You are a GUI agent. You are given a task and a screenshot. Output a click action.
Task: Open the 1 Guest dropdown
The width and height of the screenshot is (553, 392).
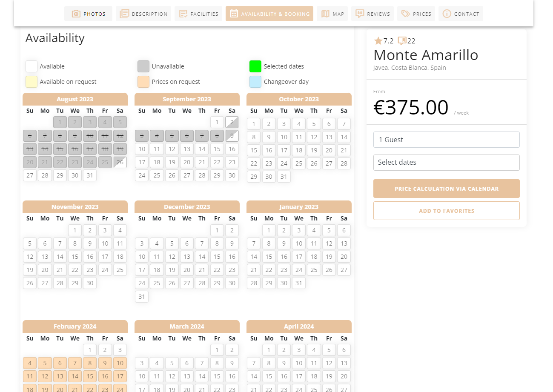[x=447, y=140]
